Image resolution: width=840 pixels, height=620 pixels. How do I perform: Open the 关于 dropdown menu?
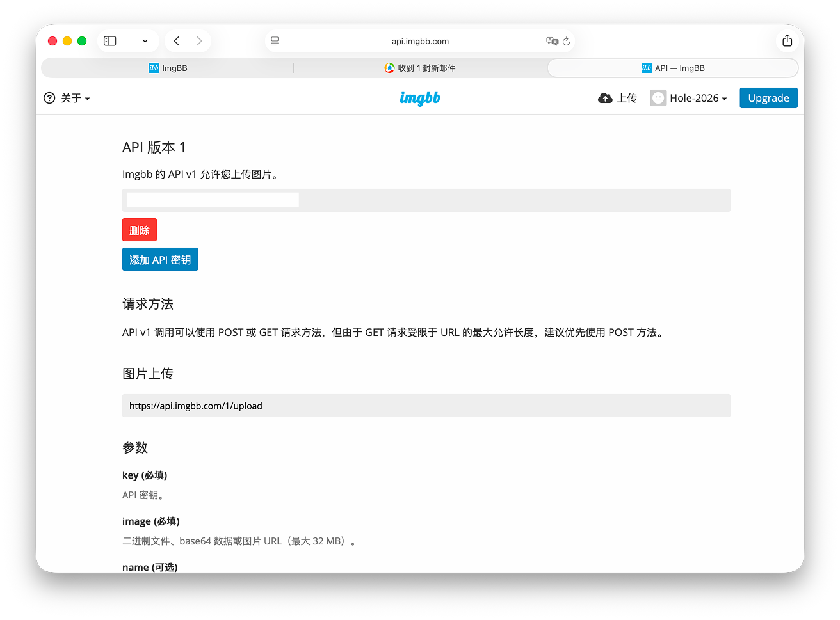[72, 98]
